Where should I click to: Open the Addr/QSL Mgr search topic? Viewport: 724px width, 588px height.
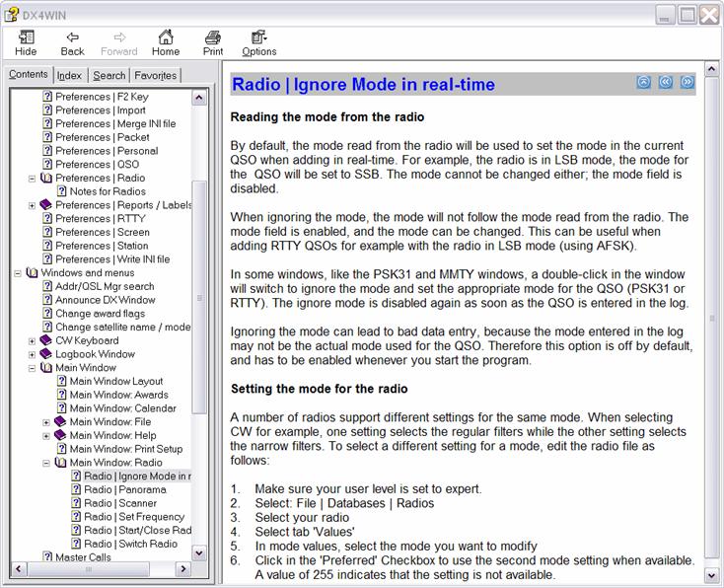pyautogui.click(x=105, y=286)
